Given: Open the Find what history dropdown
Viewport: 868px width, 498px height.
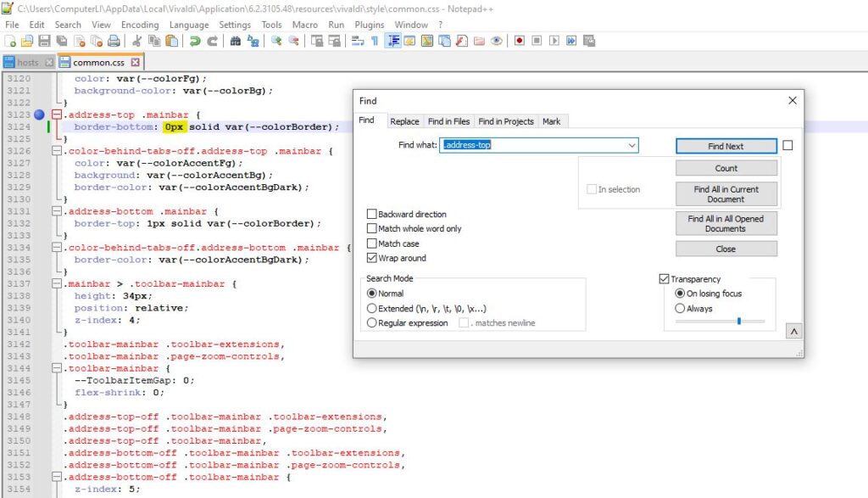Looking at the screenshot, I should [632, 145].
